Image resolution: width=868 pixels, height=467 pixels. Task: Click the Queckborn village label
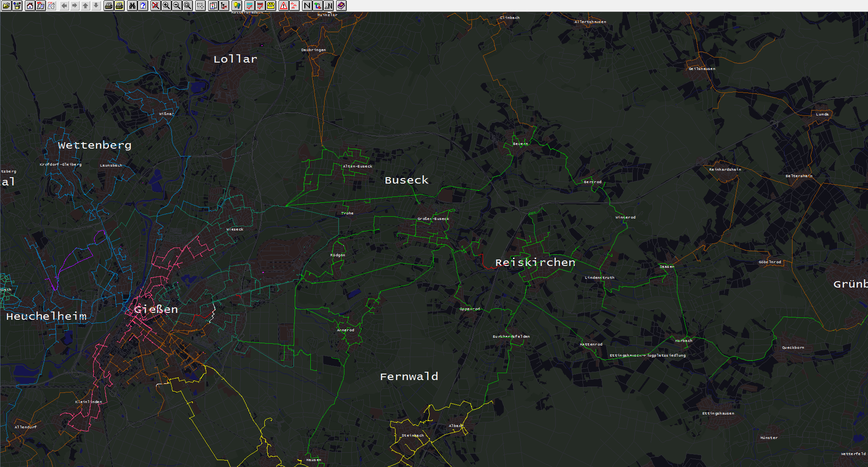[x=793, y=348]
